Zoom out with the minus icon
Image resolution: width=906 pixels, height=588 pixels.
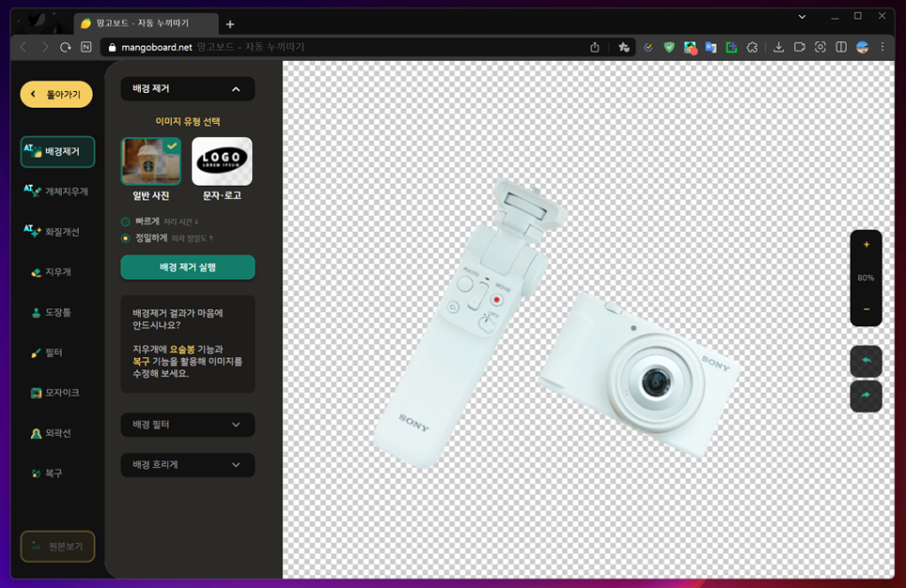(x=866, y=309)
